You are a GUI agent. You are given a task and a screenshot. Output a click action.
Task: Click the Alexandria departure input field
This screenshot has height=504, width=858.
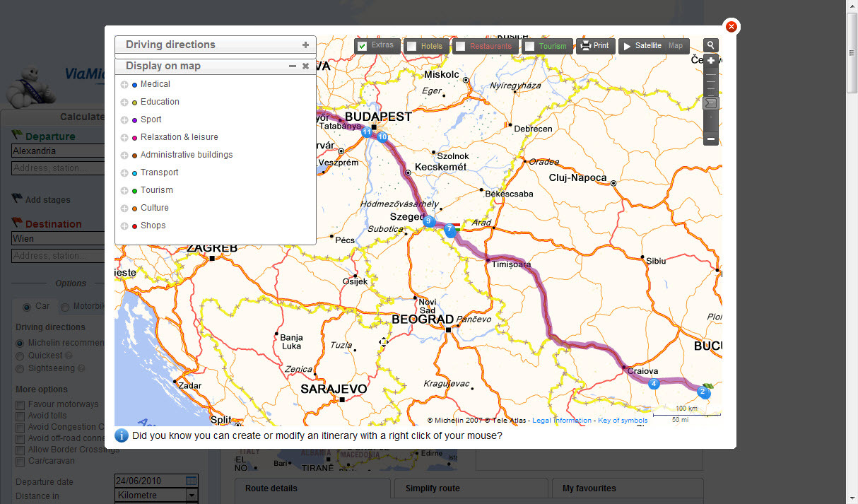tap(59, 151)
